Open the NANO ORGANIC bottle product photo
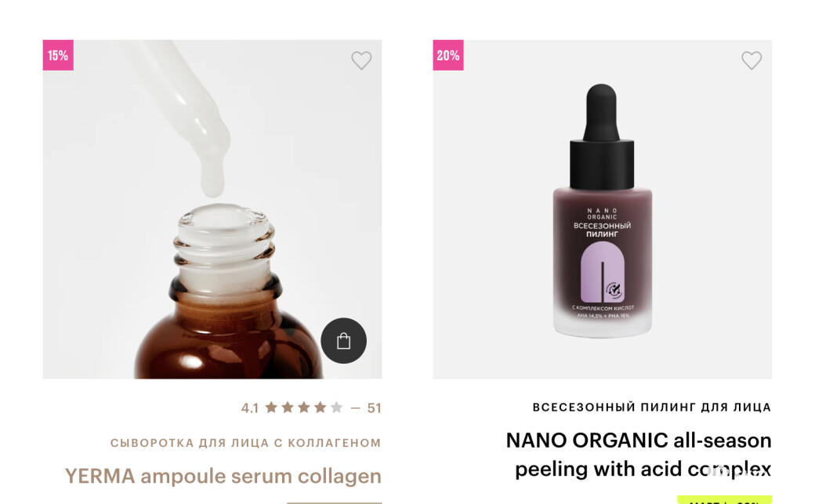Image resolution: width=815 pixels, height=504 pixels. 603,209
